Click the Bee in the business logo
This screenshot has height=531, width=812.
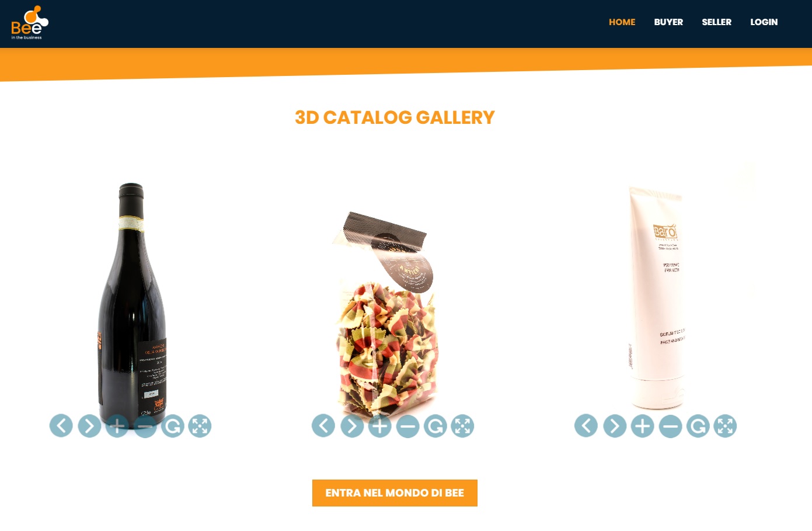click(29, 23)
